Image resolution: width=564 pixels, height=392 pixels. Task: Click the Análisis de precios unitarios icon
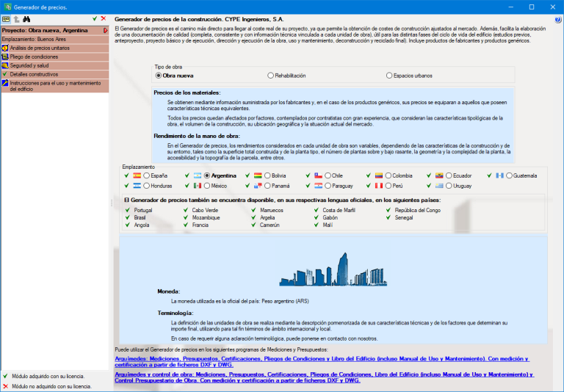click(5, 48)
